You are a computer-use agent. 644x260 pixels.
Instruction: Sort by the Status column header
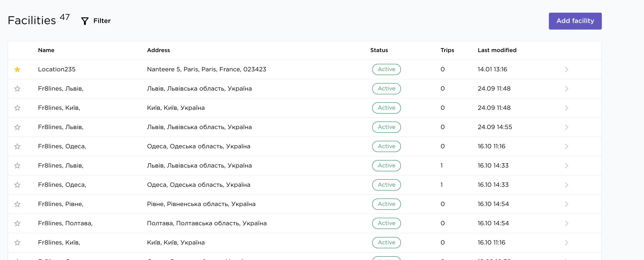(x=379, y=50)
